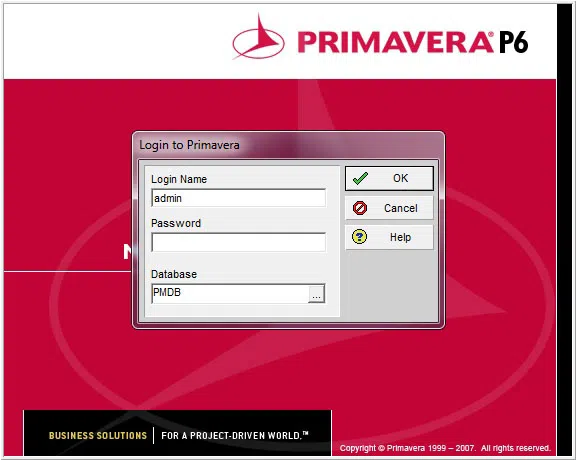
Task: Click the Login Name field containing admin
Action: [x=238, y=198]
